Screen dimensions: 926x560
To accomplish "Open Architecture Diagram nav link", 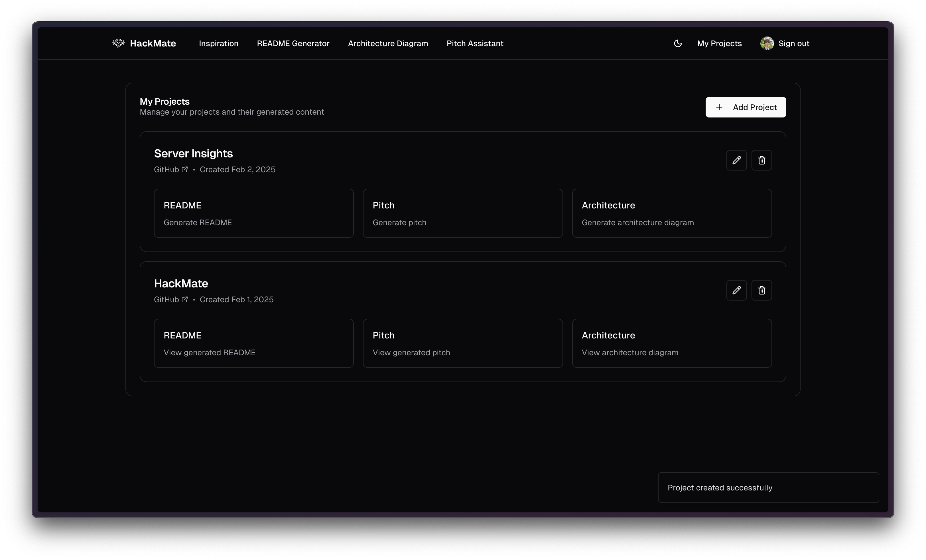I will click(x=388, y=44).
